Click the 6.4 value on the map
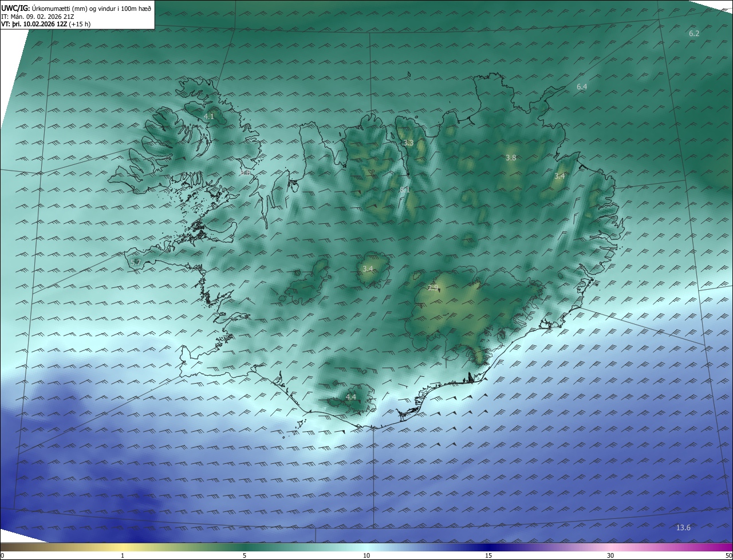The image size is (733, 560). [x=582, y=87]
